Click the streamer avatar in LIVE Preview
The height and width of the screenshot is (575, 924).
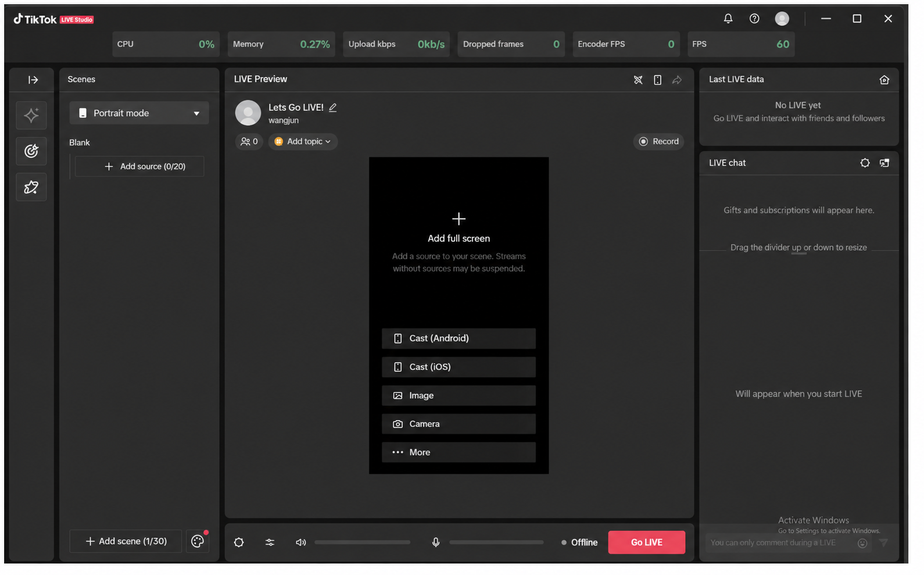click(x=248, y=113)
